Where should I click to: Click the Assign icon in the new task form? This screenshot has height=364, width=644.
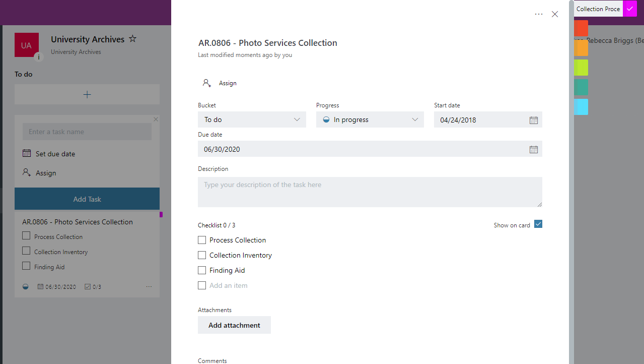[x=26, y=172]
